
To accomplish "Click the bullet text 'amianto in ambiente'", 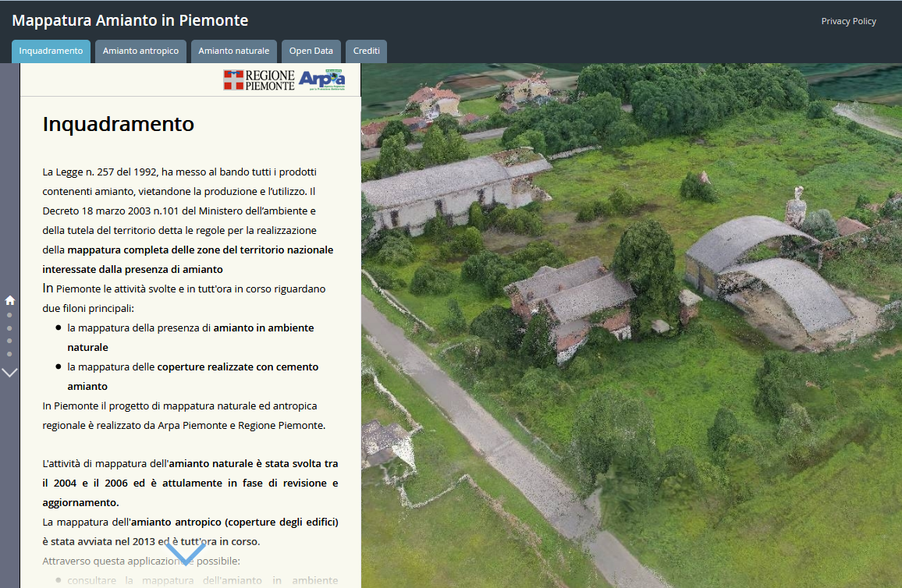I will 264,328.
